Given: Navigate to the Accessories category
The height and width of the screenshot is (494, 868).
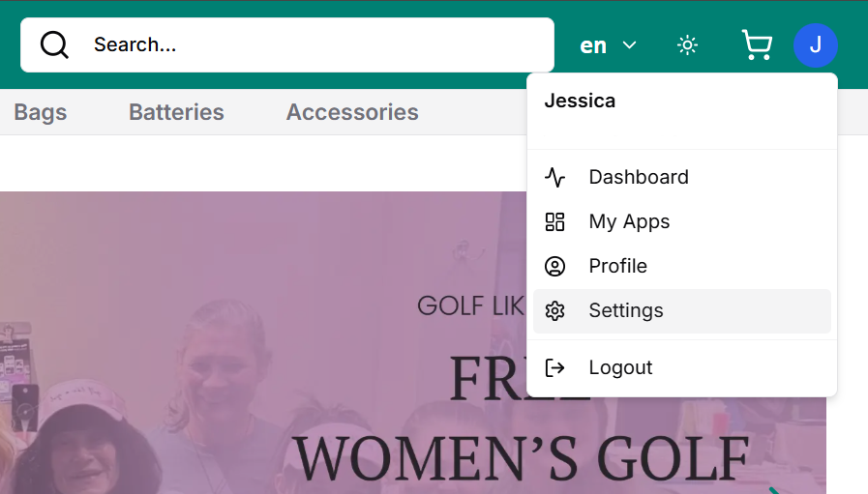Looking at the screenshot, I should click(352, 112).
